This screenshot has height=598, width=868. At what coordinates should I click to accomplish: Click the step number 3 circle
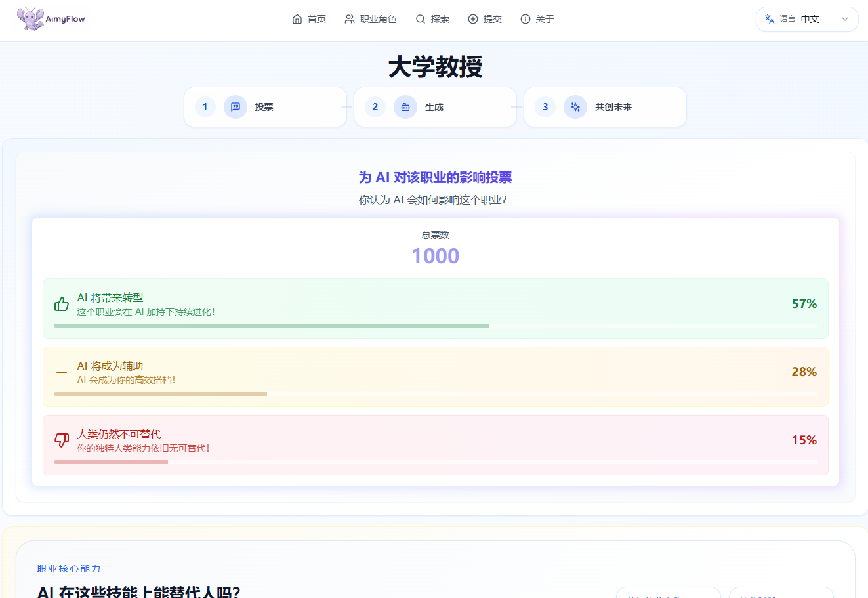click(x=545, y=107)
